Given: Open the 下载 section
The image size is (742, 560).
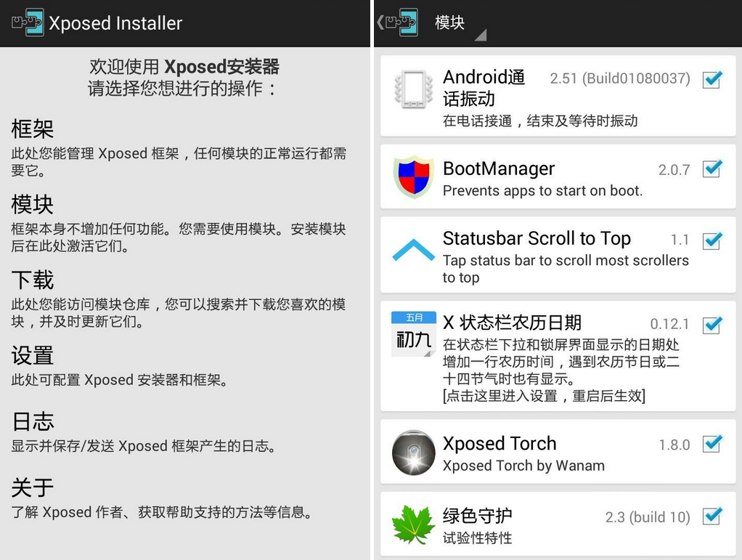Looking at the screenshot, I should click(x=179, y=299).
